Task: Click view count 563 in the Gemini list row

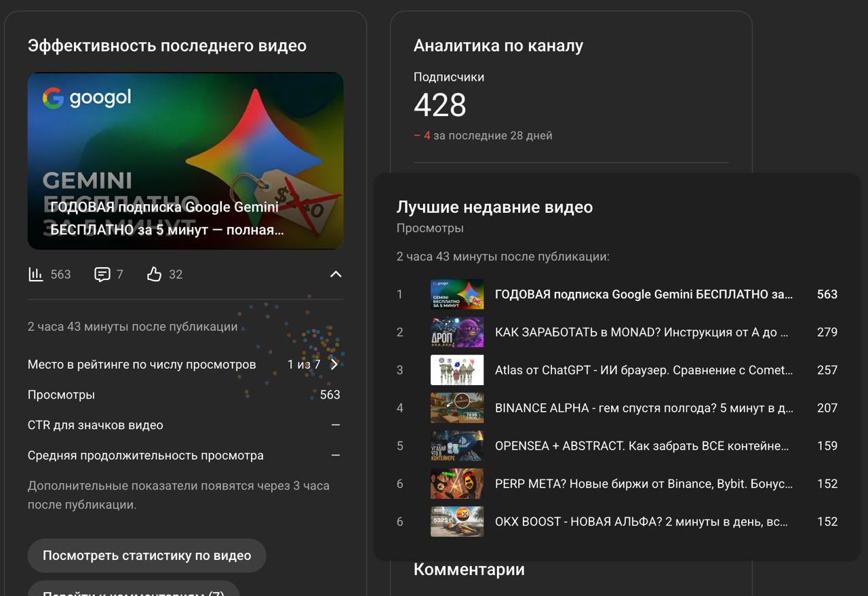Action: [x=827, y=294]
